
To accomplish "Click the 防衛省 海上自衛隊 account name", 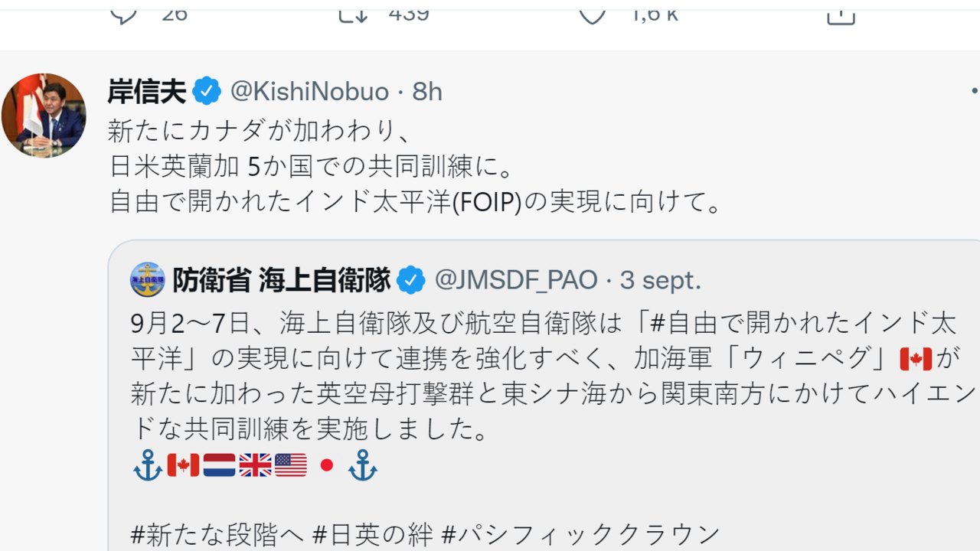I will [281, 280].
